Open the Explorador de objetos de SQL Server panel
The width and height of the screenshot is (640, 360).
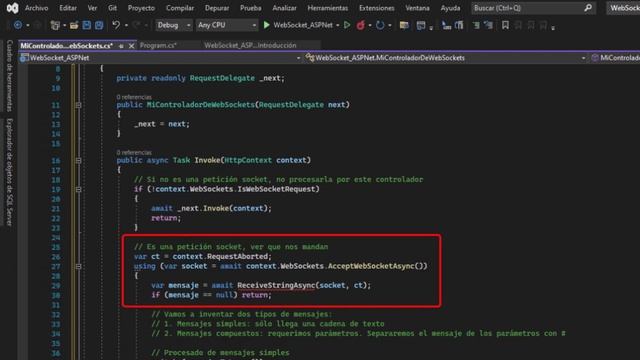click(9, 172)
